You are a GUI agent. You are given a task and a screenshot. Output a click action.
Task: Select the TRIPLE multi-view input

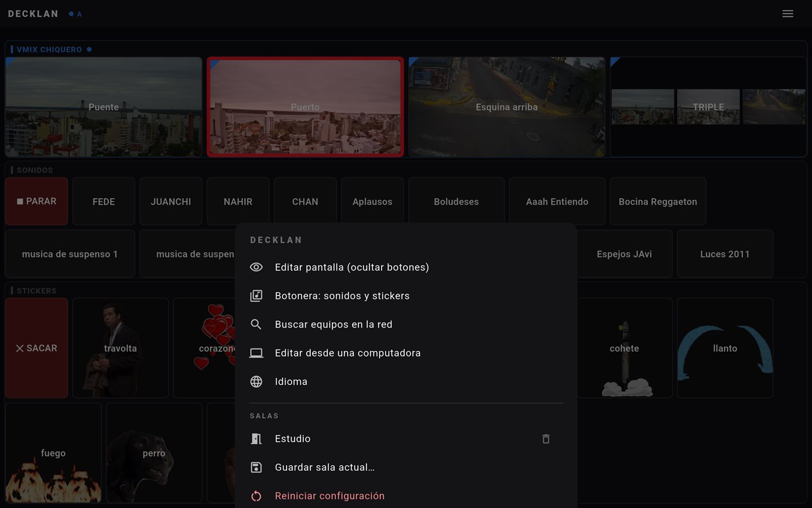click(x=708, y=107)
